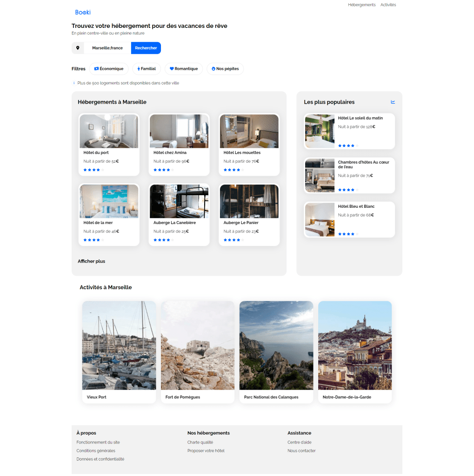The image size is (474, 476).
Task: Click star rating of Auberge La Canebière
Action: pos(164,240)
